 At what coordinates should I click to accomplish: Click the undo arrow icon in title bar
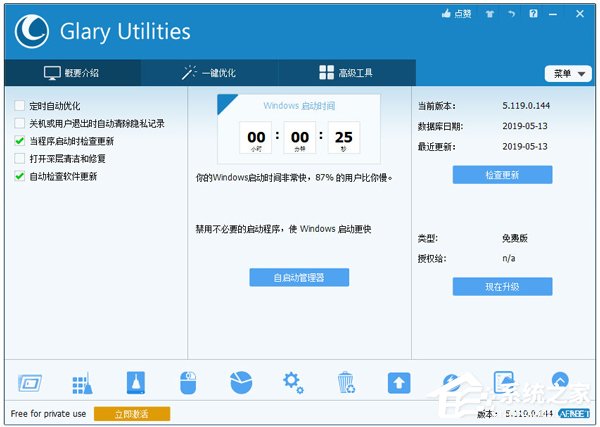click(512, 14)
